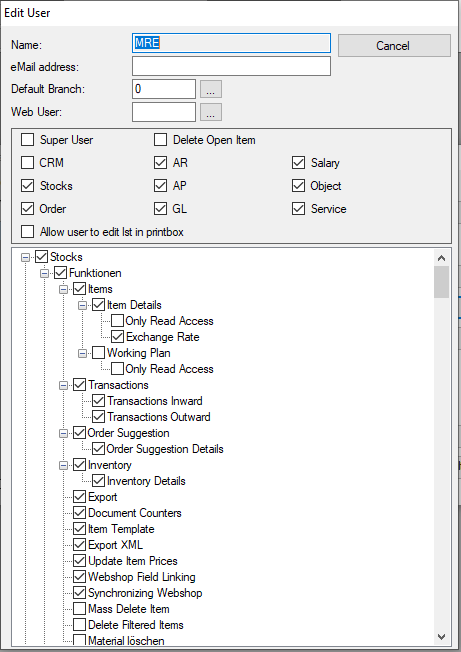Enable the Super User checkbox

point(27,140)
